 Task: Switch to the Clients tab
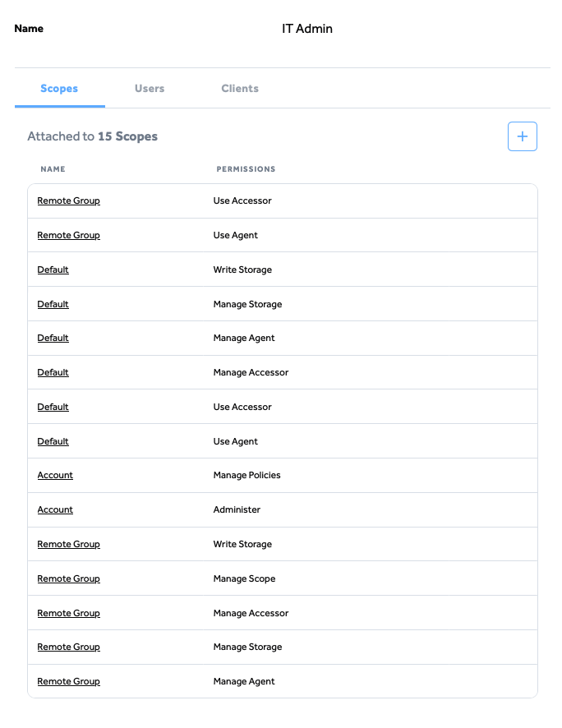point(240,88)
